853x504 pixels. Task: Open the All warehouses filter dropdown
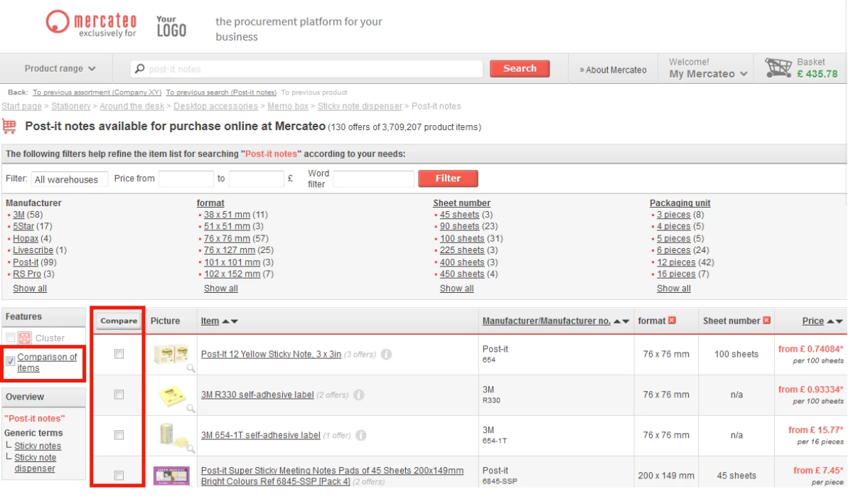click(69, 179)
